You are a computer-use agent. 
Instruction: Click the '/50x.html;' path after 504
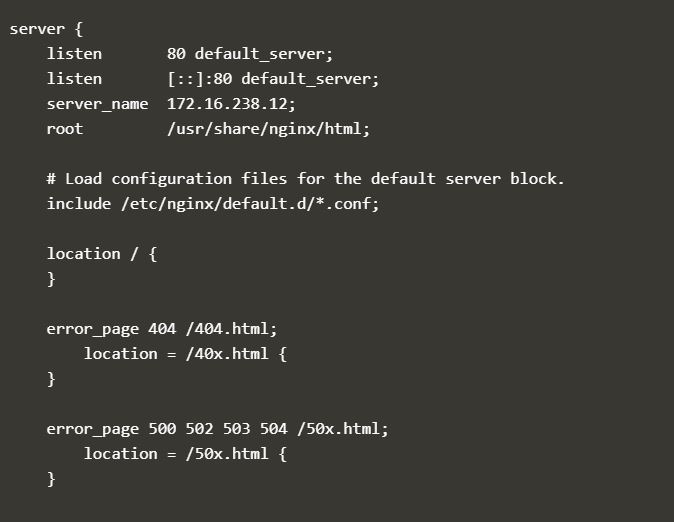[x=342, y=429]
